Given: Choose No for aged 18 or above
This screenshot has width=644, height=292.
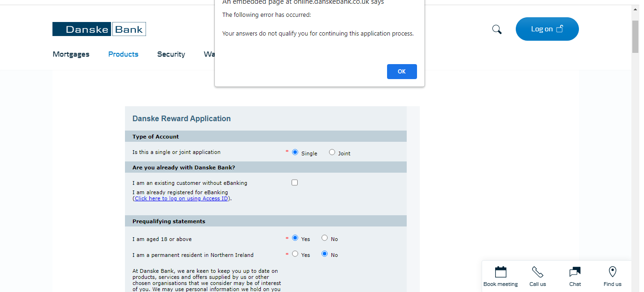Looking at the screenshot, I should (324, 238).
